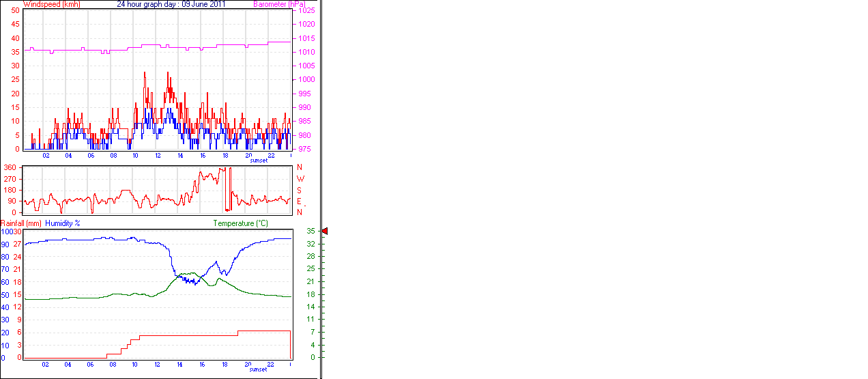Viewport: 868px width, 379px height.
Task: Click the 1025 barometer scale value
Action: (x=306, y=11)
